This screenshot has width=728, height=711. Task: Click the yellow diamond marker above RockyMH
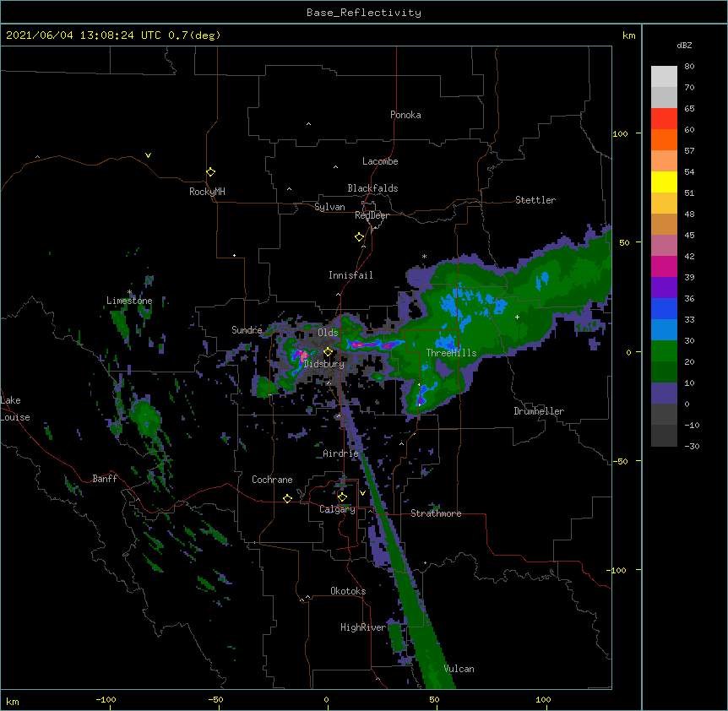[x=211, y=172]
